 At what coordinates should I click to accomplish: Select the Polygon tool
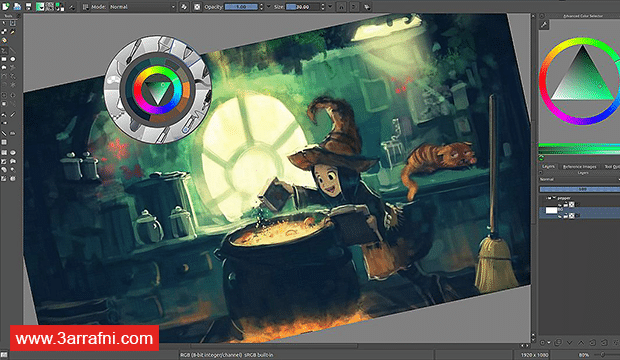point(4,68)
